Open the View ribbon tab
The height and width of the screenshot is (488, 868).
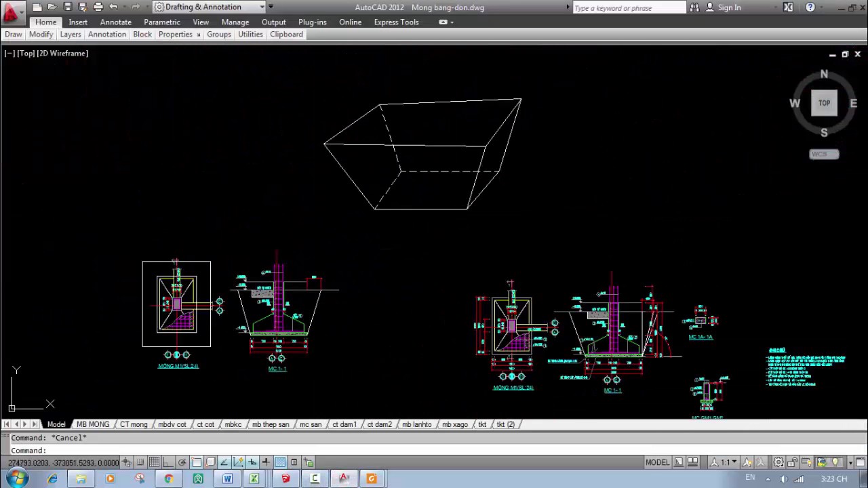pyautogui.click(x=201, y=22)
